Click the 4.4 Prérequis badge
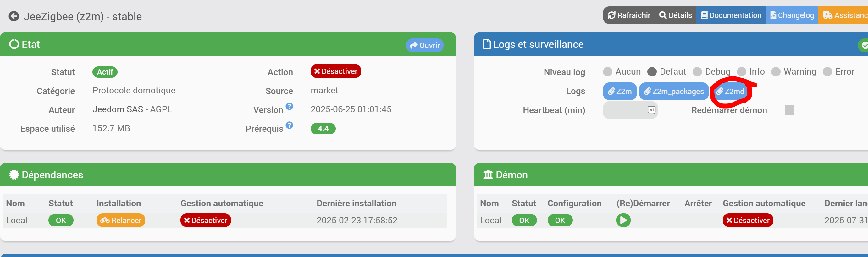868x257 pixels. (323, 128)
